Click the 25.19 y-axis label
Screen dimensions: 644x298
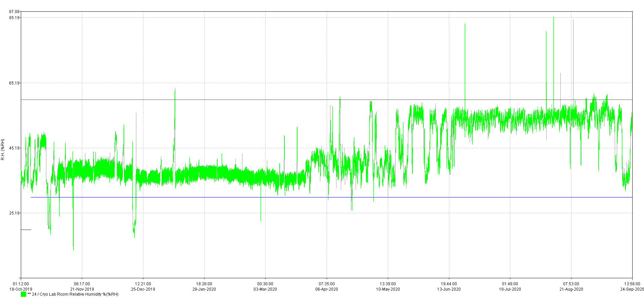[14, 213]
